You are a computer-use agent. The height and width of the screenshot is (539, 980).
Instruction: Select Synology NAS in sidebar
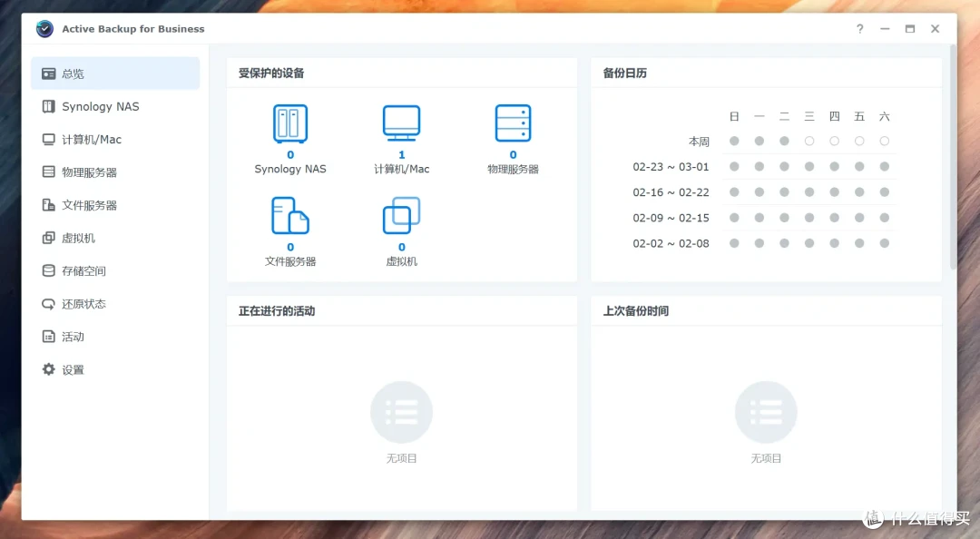[x=115, y=106]
